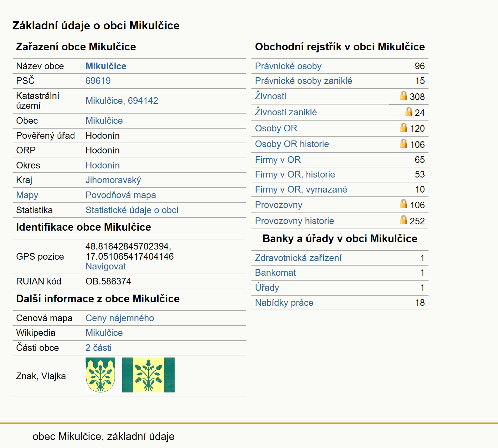Open the Mikulčice coat of arms image
This screenshot has width=498, height=448.
100,375
